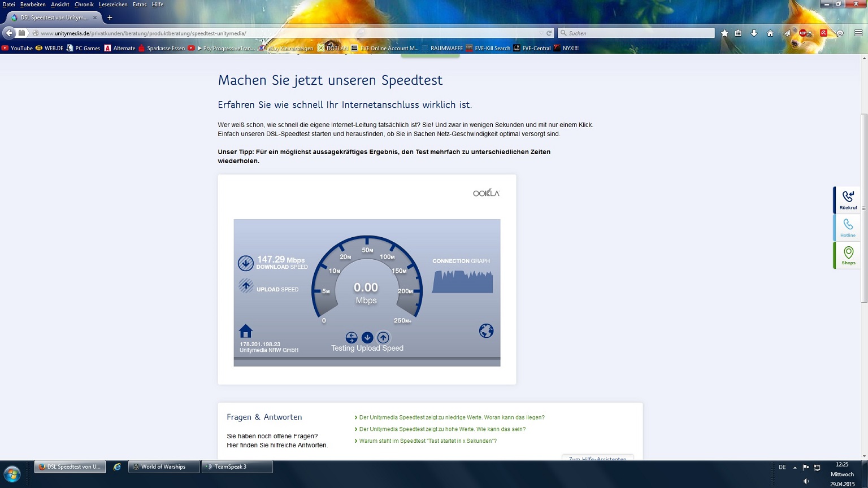The width and height of the screenshot is (868, 488).
Task: Click the URL address bar
Action: coord(288,33)
